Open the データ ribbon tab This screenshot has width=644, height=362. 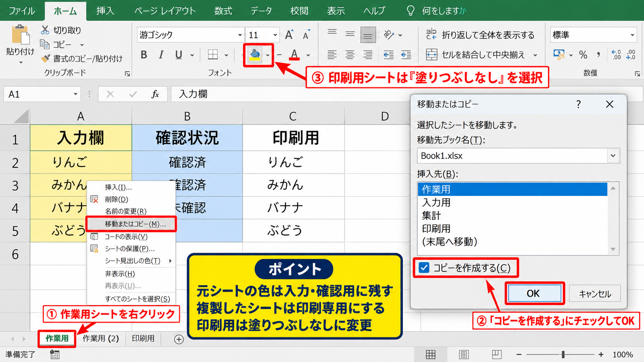tap(261, 11)
